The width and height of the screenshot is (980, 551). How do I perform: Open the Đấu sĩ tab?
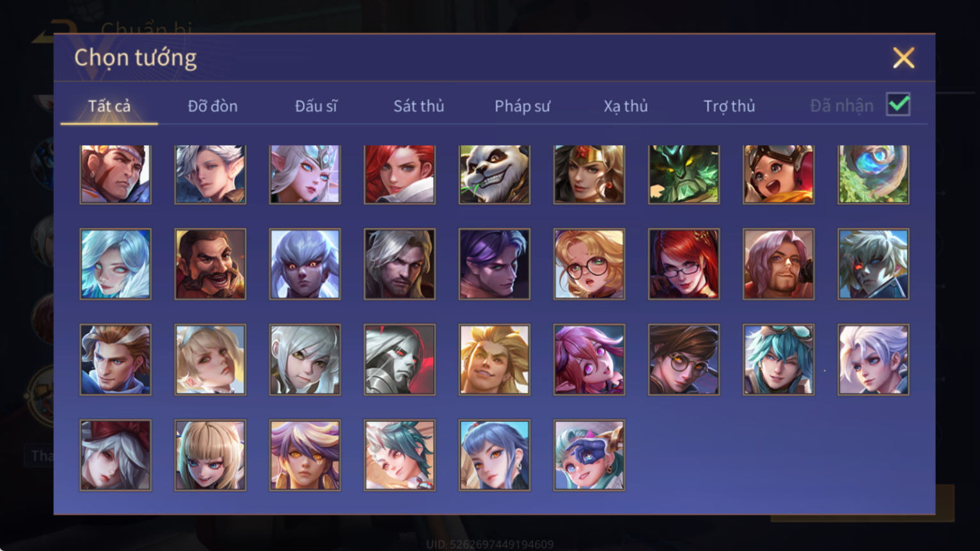coord(316,106)
